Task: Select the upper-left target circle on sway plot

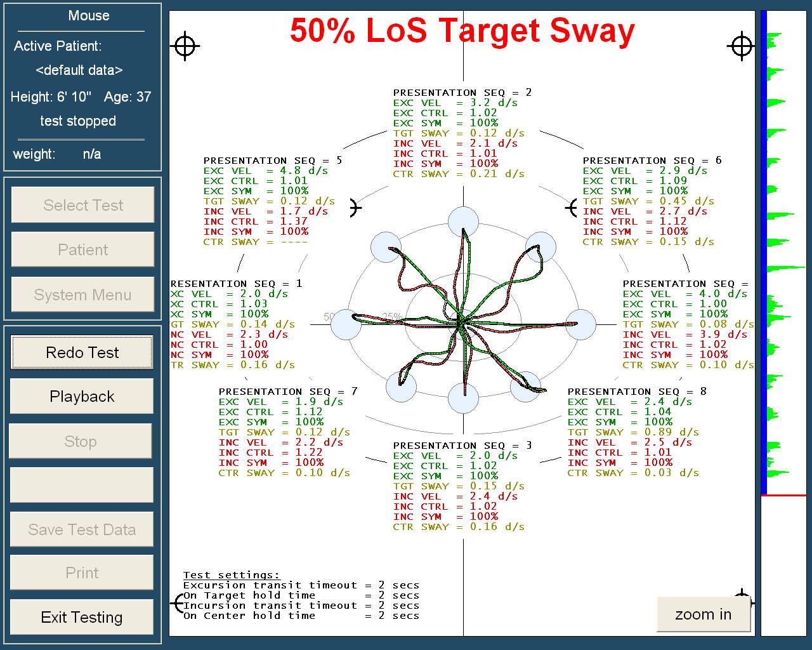Action: [x=386, y=248]
